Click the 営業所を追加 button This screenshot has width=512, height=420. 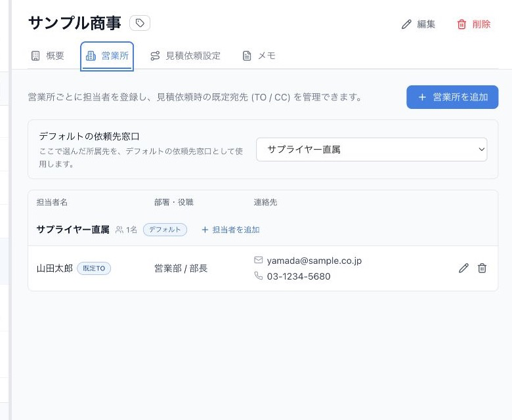452,97
